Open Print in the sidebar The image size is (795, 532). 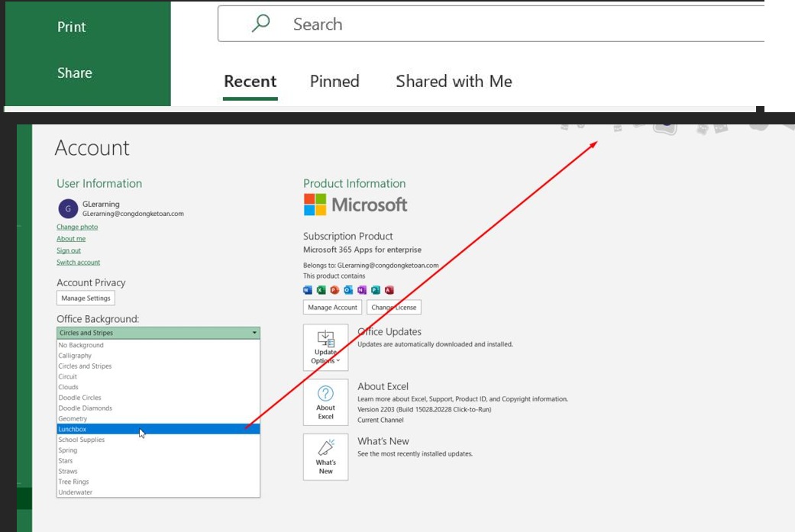(72, 27)
